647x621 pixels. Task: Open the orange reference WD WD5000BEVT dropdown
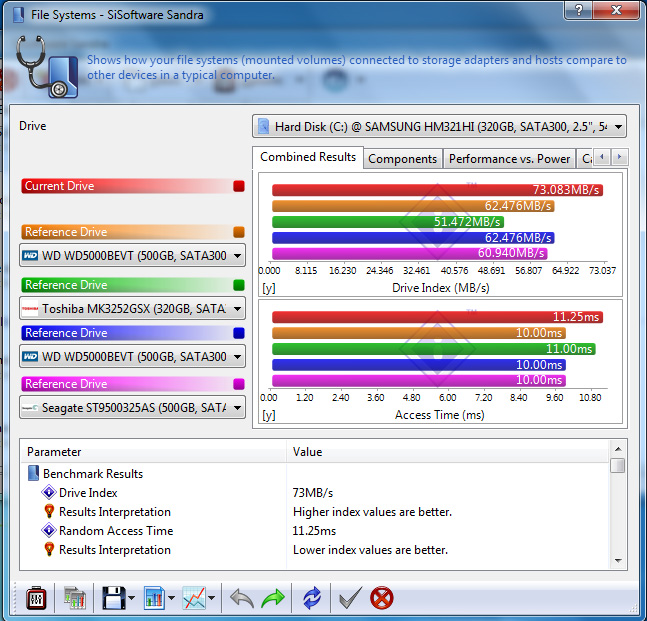coord(132,255)
